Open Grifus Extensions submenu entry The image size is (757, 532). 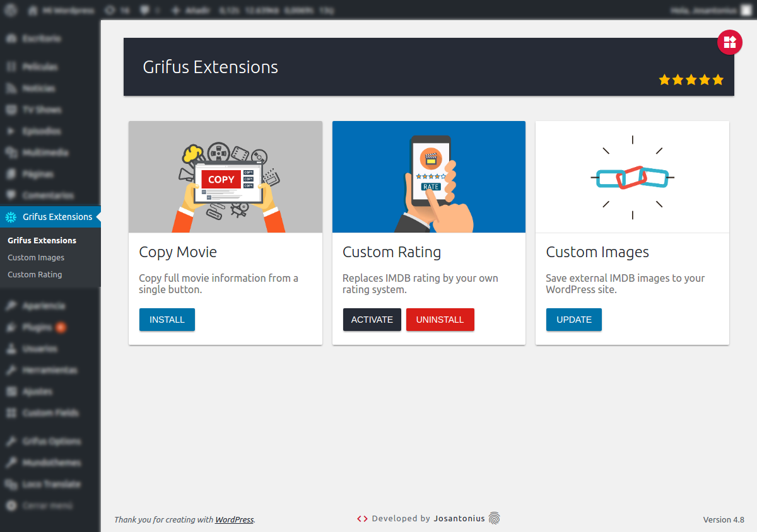pos(42,240)
